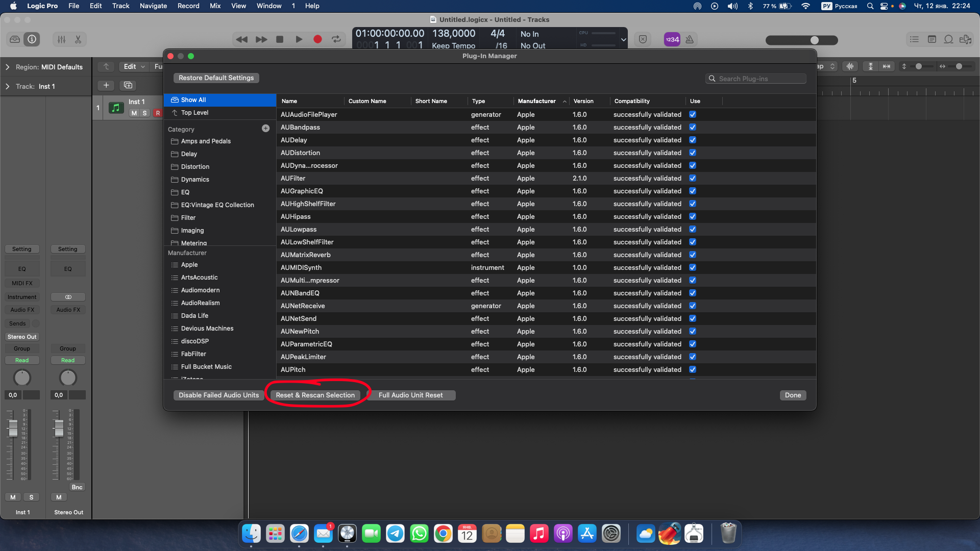Expand the Track Inst 1 disclosure

8,86
